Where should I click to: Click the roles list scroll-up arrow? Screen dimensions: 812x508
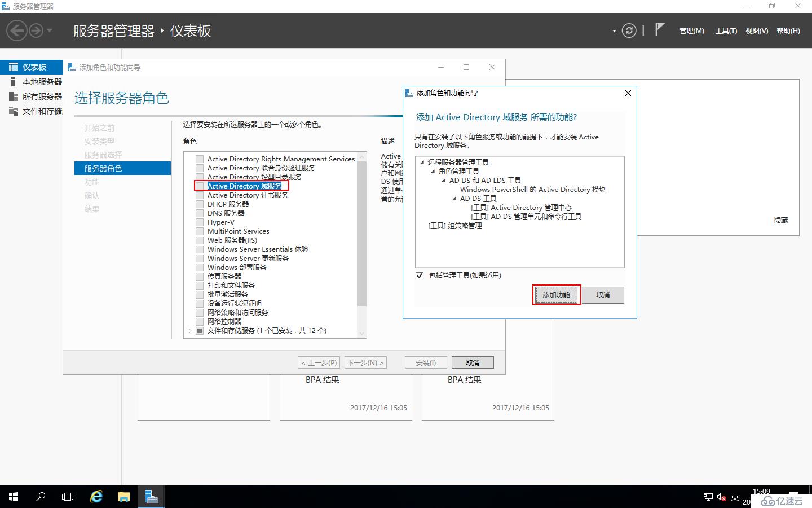click(x=362, y=156)
